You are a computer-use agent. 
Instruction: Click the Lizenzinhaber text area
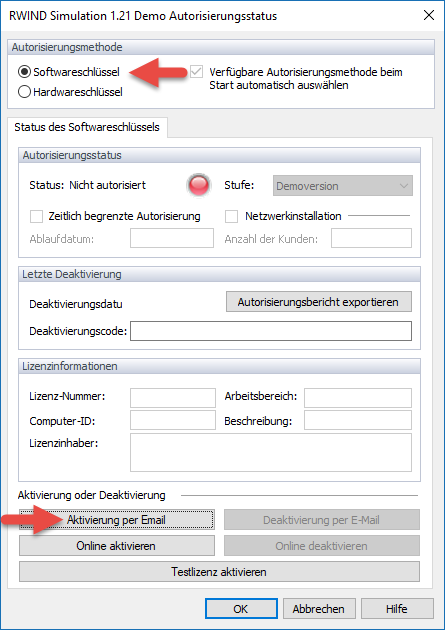(x=271, y=452)
